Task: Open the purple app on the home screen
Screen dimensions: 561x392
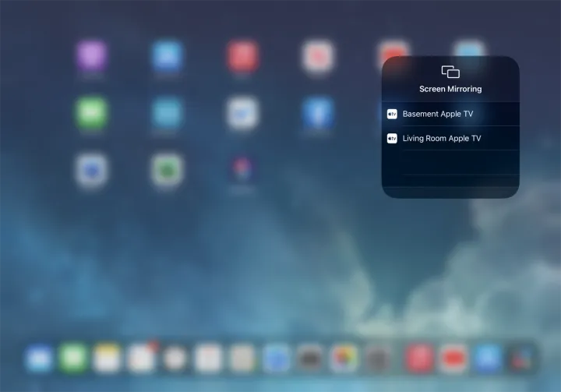Action: click(x=91, y=56)
